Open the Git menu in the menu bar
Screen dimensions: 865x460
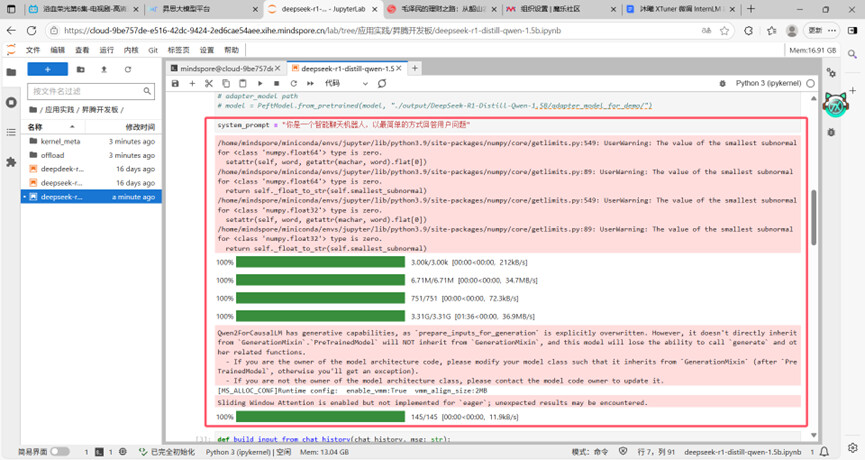153,50
